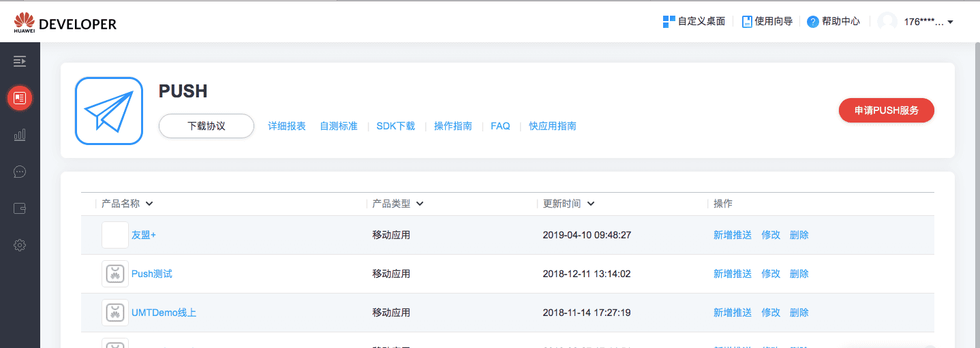Click 移动应用 in the 友盟+ row
980x348 pixels.
[391, 235]
